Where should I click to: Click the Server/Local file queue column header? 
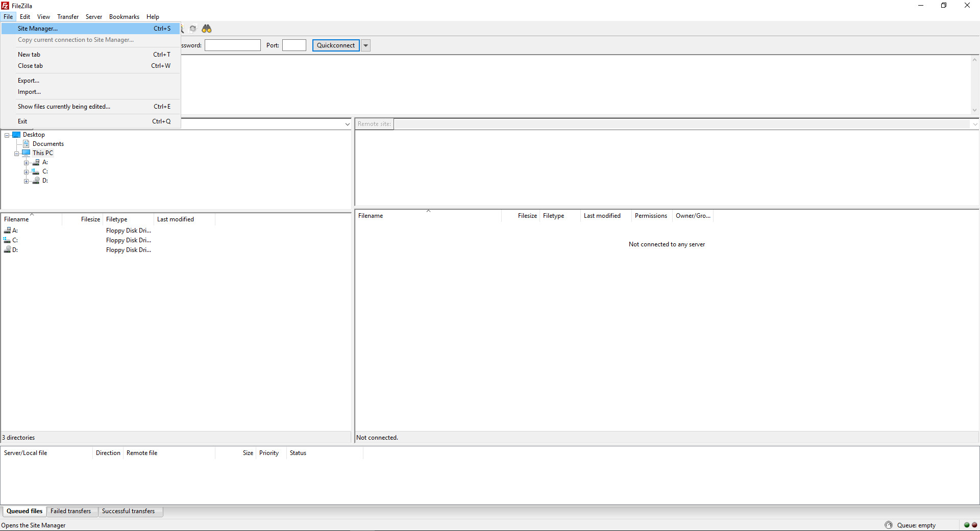pyautogui.click(x=47, y=453)
